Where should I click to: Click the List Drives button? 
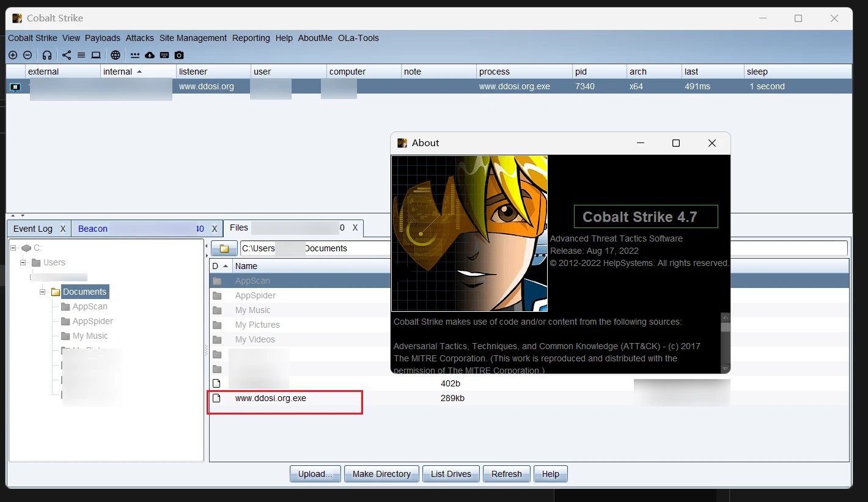click(x=451, y=474)
